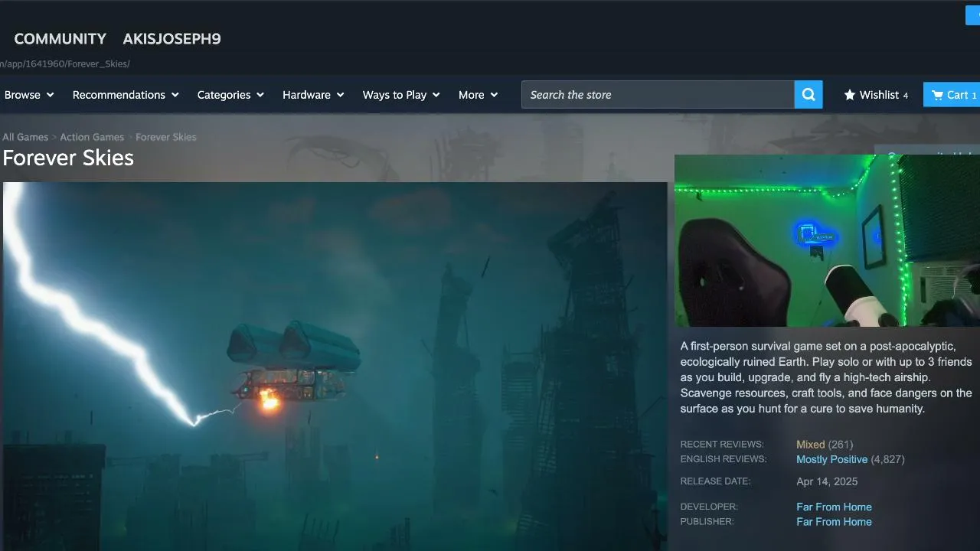Click the RECENT REVIEWS label
This screenshot has height=551, width=980.
click(x=722, y=445)
